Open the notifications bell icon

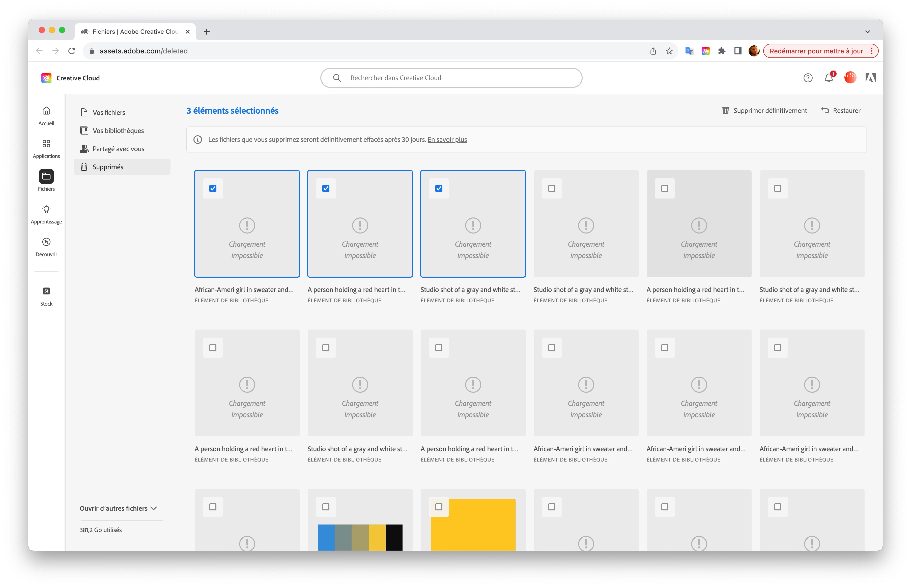click(x=828, y=78)
